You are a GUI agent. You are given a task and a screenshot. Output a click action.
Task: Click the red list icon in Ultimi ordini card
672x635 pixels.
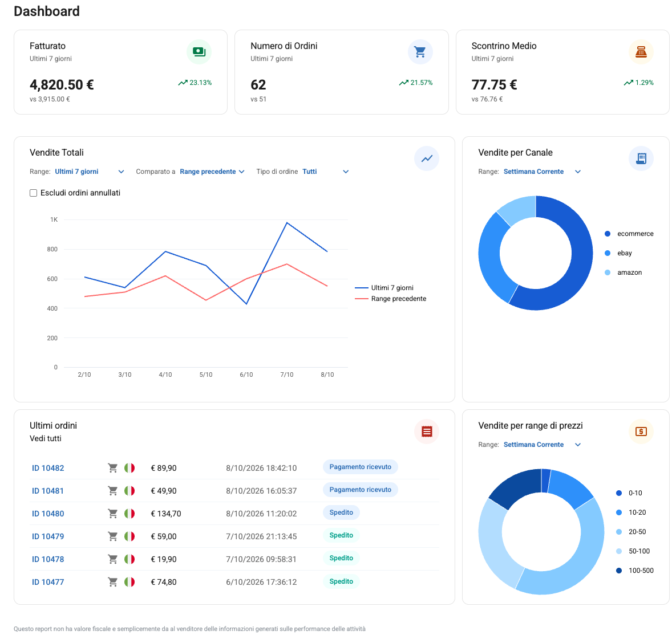point(427,431)
